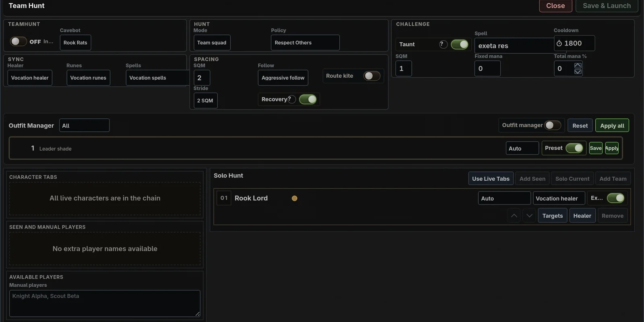The image size is (644, 322).
Task: Toggle the Preset switch for Leader shade
Action: tap(574, 148)
